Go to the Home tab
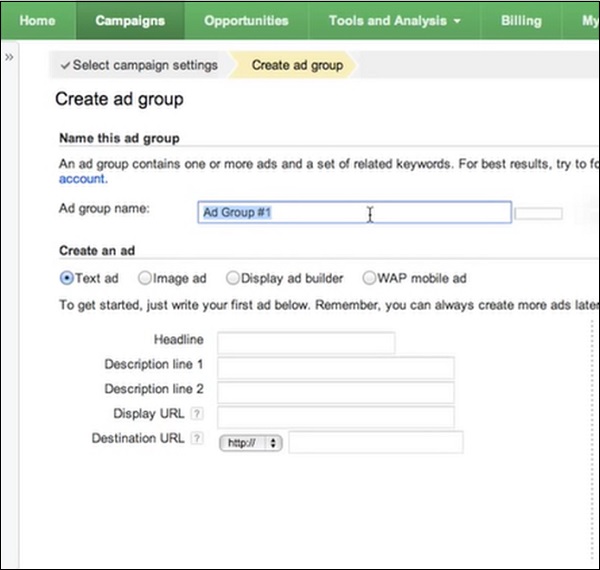 click(x=37, y=20)
